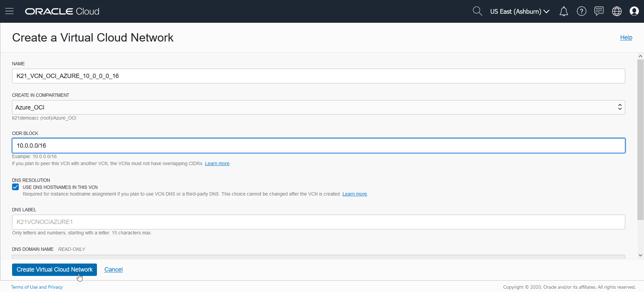Open Learn more link about overlapping CIDRs
Screen dimensions: 644x292
click(217, 163)
